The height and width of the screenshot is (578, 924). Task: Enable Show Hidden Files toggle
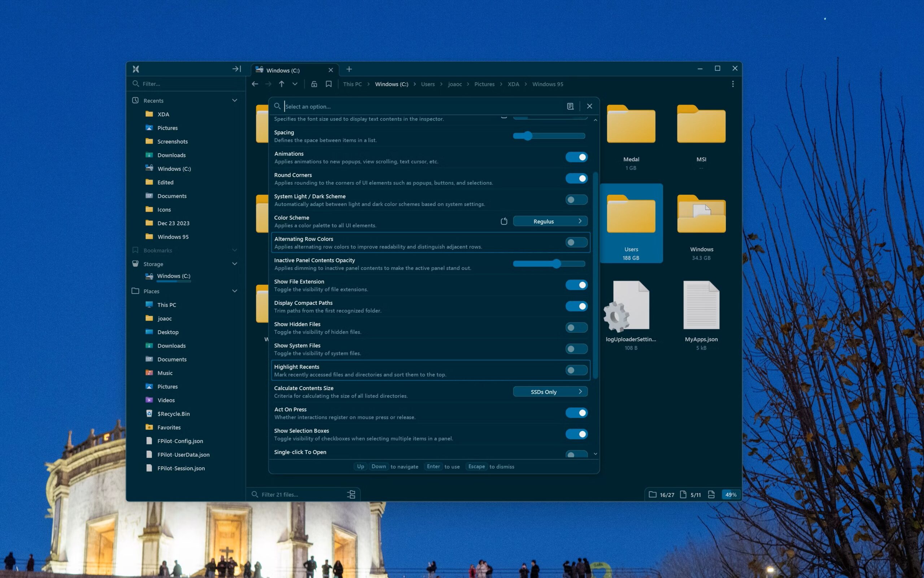coord(576,328)
